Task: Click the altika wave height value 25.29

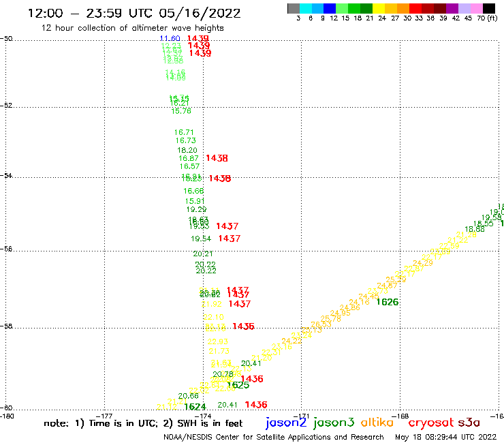Action: tap(396, 279)
